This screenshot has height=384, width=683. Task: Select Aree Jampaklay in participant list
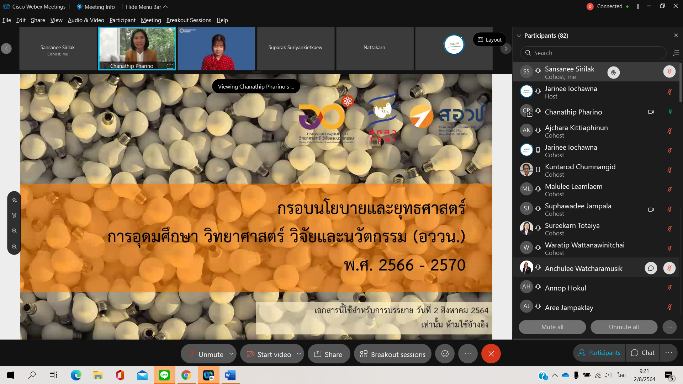coord(595,307)
